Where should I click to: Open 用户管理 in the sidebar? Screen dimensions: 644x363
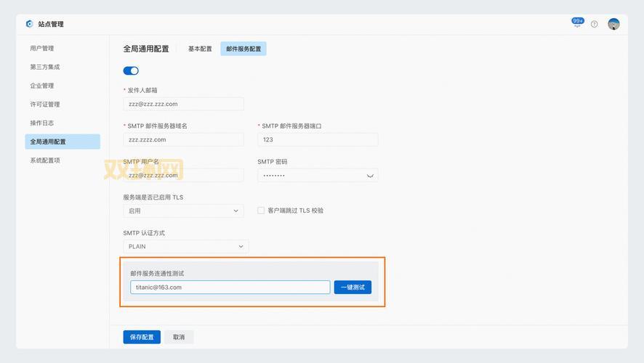click(x=42, y=49)
